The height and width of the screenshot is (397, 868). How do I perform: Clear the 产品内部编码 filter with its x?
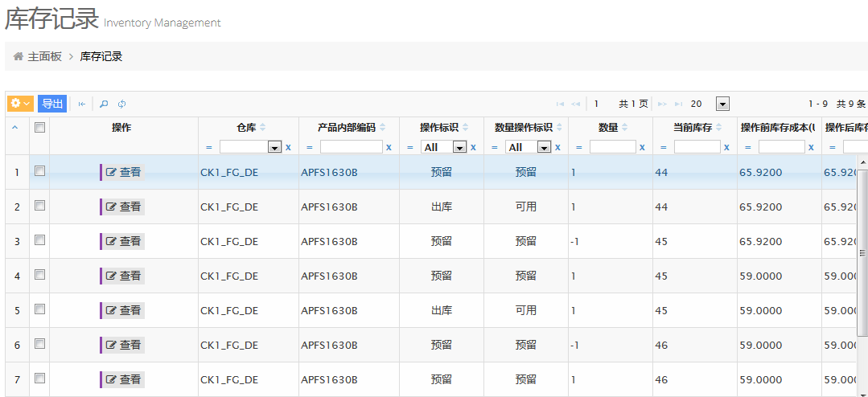pos(389,147)
